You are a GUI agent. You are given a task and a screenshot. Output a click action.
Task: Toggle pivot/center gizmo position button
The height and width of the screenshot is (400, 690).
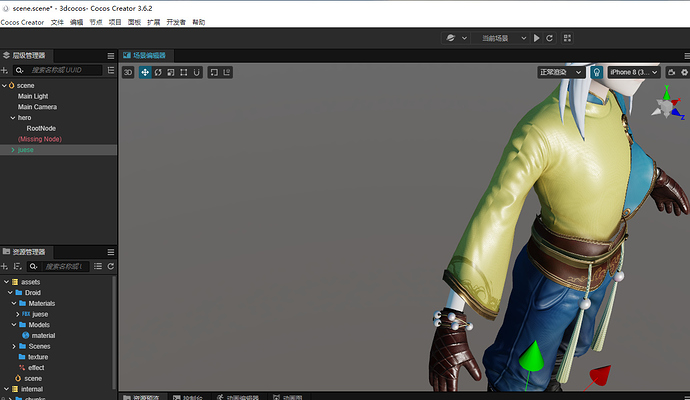[x=214, y=72]
